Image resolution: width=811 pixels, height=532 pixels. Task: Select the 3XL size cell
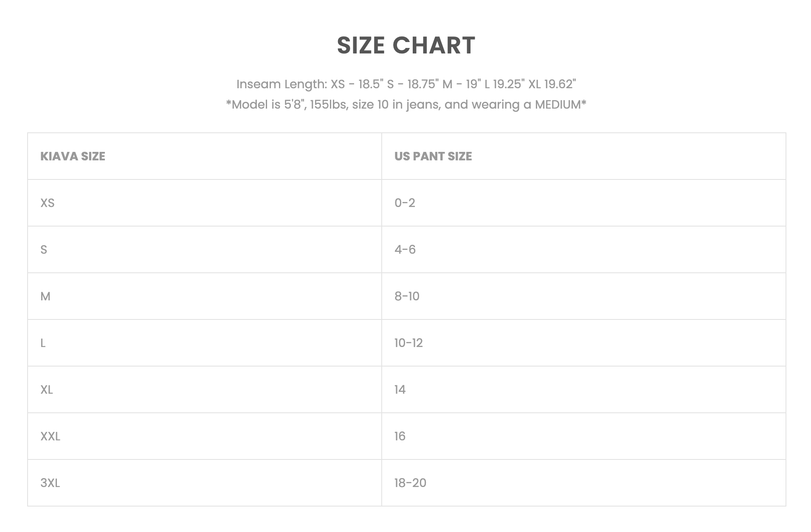50,483
